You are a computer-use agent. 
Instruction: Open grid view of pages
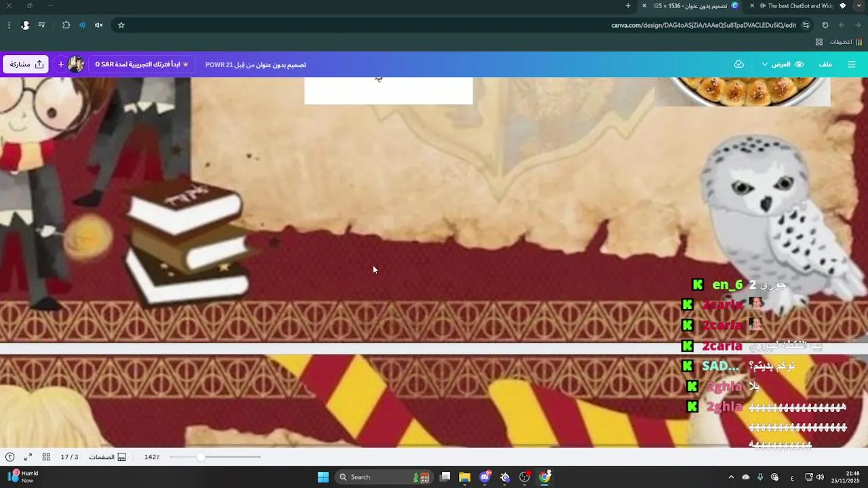(x=46, y=457)
